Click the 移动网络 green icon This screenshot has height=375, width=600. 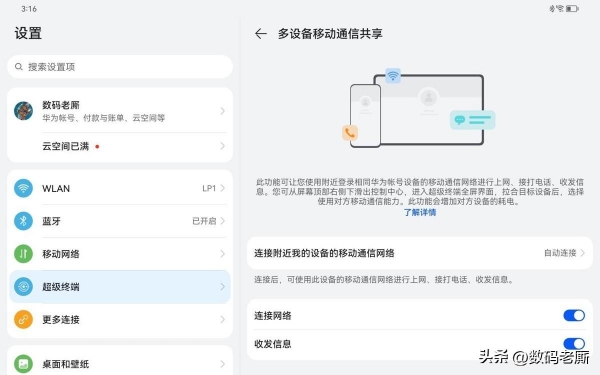pyautogui.click(x=23, y=254)
